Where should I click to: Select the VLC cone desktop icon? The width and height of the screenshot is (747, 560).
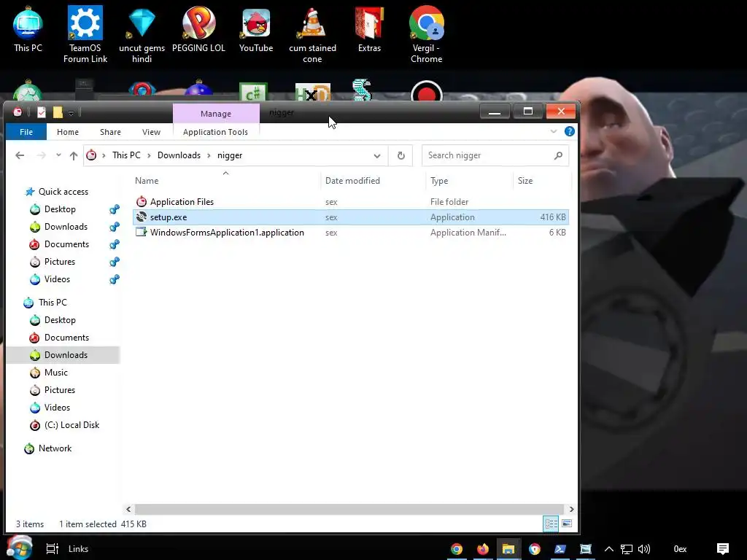click(312, 34)
